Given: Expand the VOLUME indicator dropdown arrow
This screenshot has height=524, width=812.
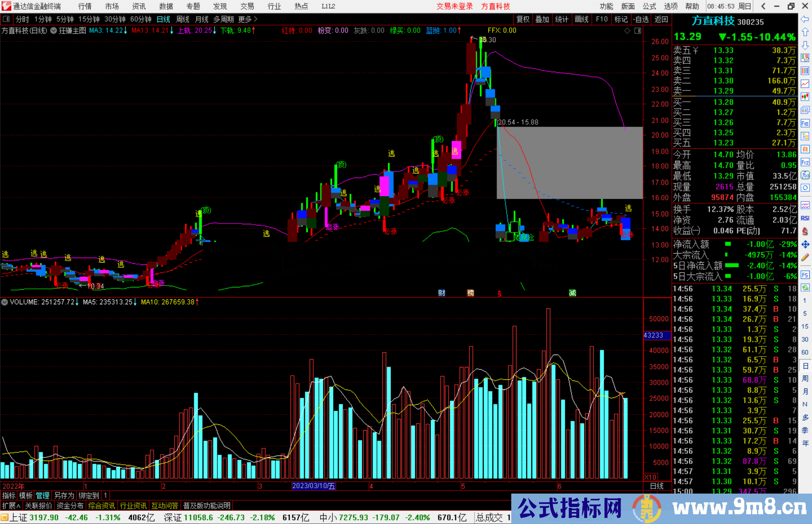Looking at the screenshot, I should tap(5, 302).
